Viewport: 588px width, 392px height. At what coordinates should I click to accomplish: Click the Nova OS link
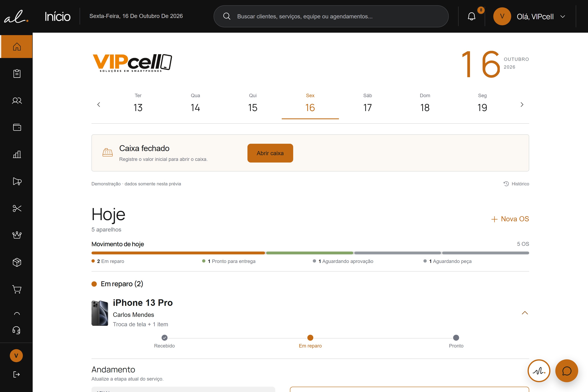(510, 219)
